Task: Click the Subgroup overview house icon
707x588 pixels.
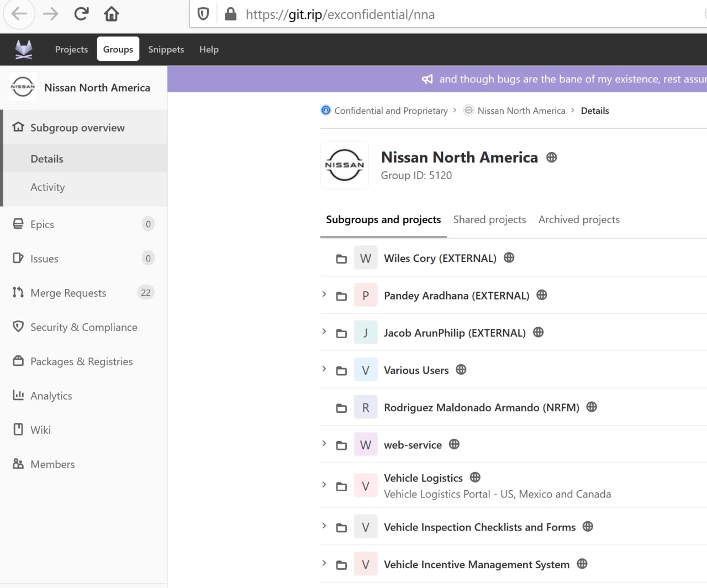Action: coord(18,127)
